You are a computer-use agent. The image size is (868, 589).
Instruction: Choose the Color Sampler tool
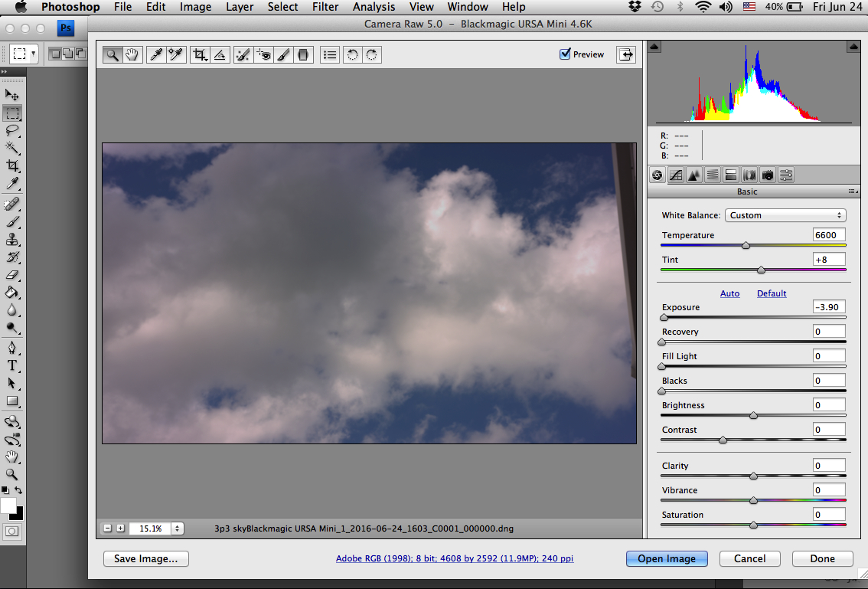click(x=175, y=55)
